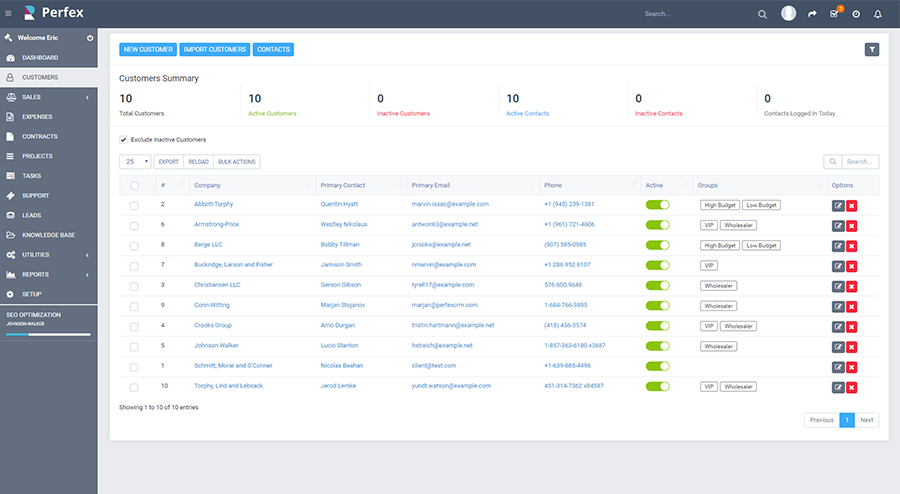Delete the Abbott-Torphy customer row
The width and height of the screenshot is (900, 494).
point(852,205)
